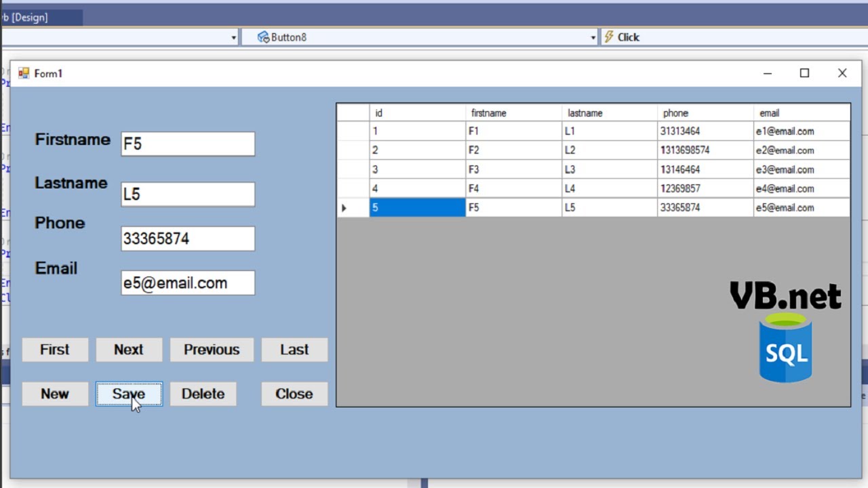Go to the Next record button
This screenshot has height=488, width=868.
(129, 350)
